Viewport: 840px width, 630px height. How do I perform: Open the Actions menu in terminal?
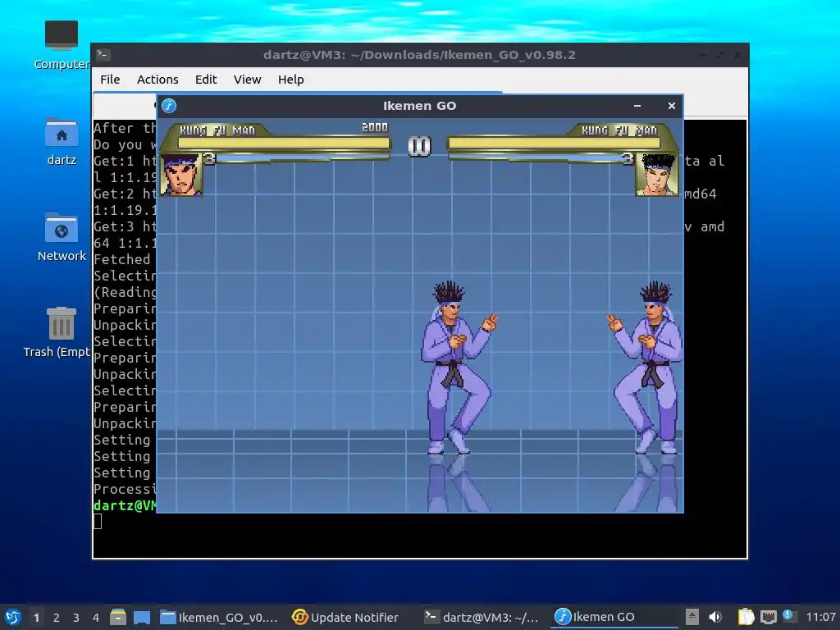157,80
